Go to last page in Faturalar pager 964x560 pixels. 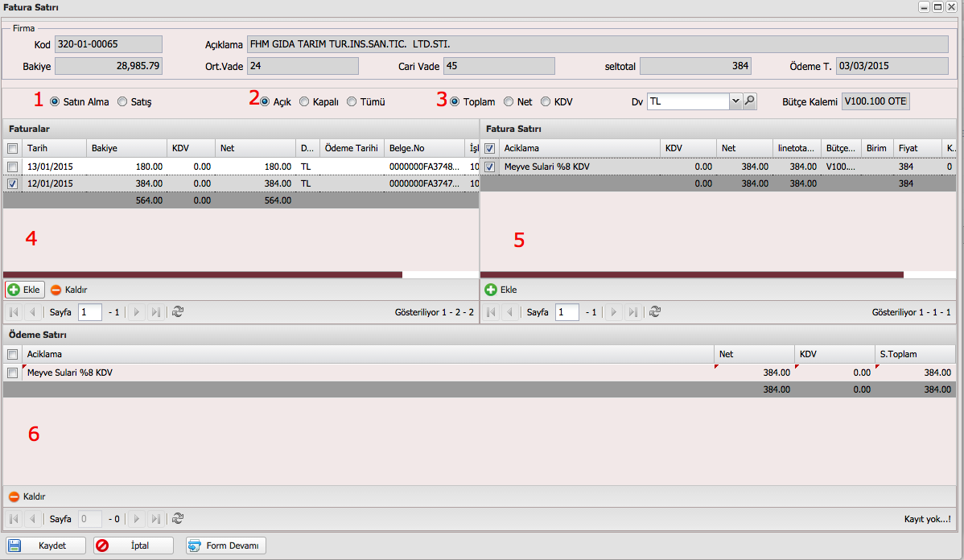coord(156,312)
